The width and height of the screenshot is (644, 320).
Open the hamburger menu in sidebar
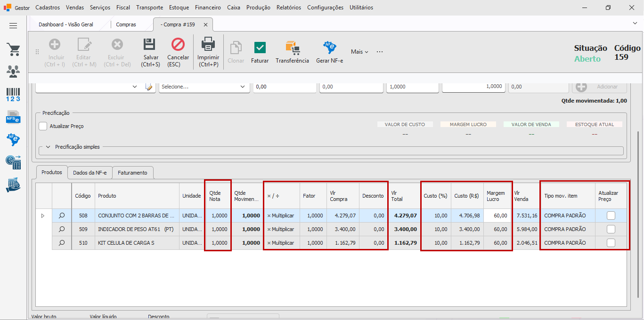click(13, 25)
